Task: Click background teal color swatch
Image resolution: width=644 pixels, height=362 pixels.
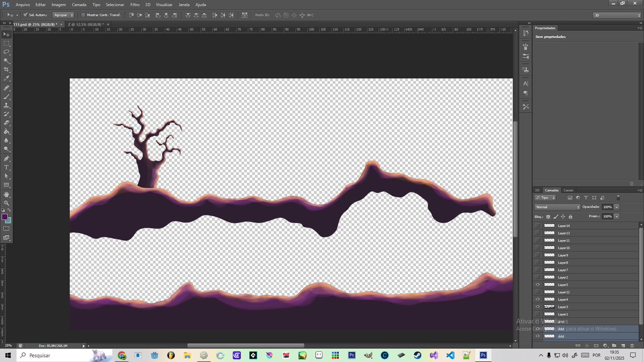Action: [x=9, y=220]
